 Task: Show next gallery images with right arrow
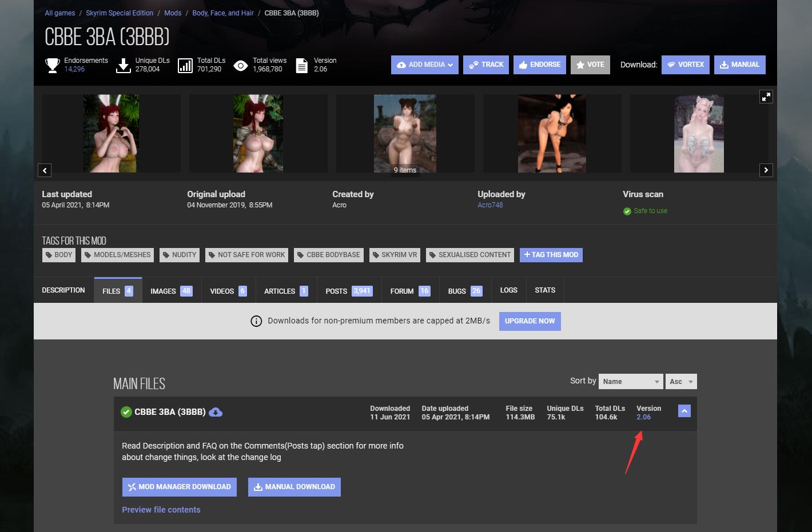[x=766, y=170]
